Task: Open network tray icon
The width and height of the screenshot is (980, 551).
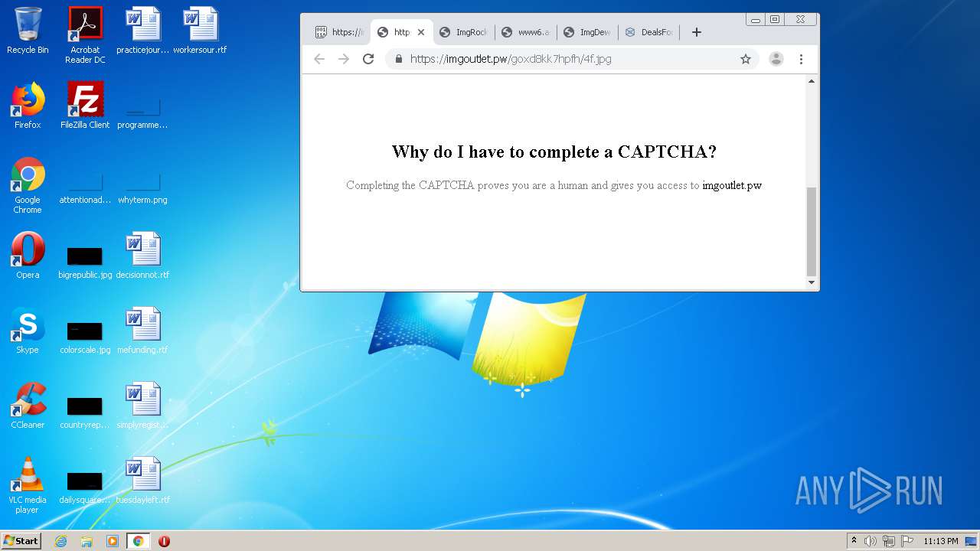Action: 889,541
